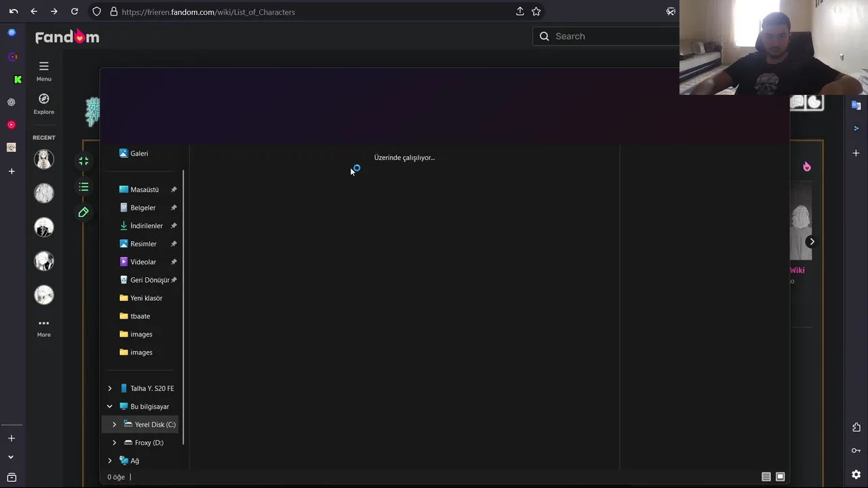Expand Talha Y. S20 FE node
The image size is (868, 488).
110,388
